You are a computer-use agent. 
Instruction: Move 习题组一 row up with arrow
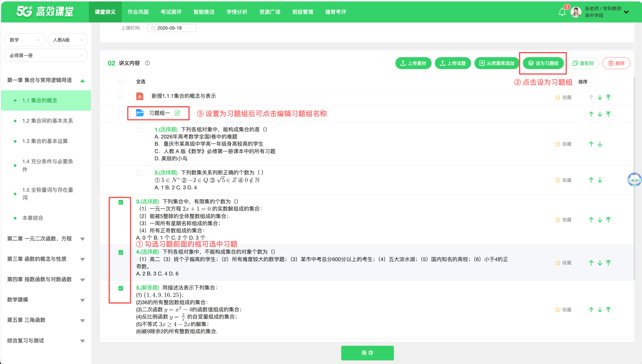tap(591, 114)
